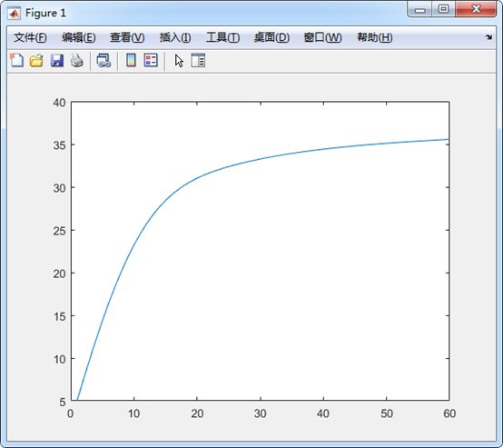Open the 桌面(D) menu

point(271,37)
